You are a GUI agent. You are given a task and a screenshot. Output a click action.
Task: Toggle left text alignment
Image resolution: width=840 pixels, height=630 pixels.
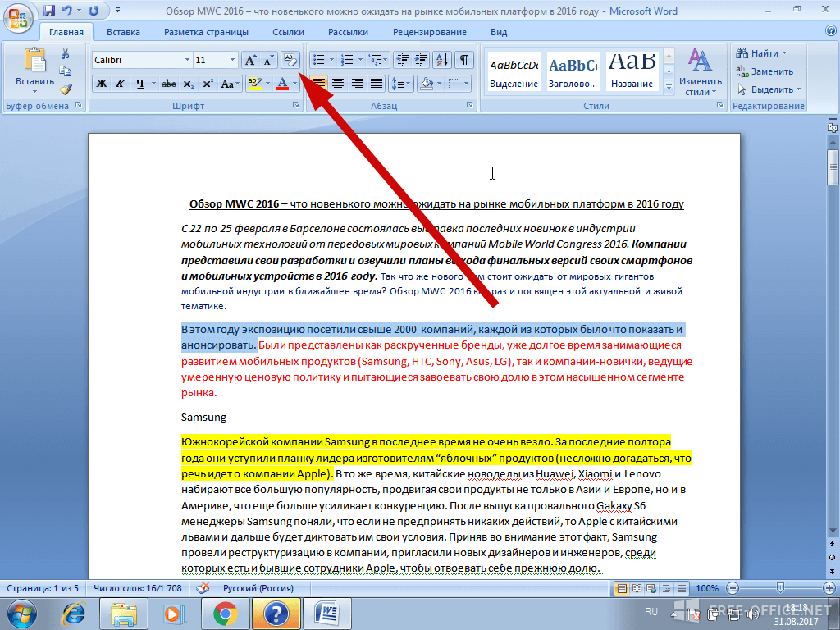click(x=318, y=84)
